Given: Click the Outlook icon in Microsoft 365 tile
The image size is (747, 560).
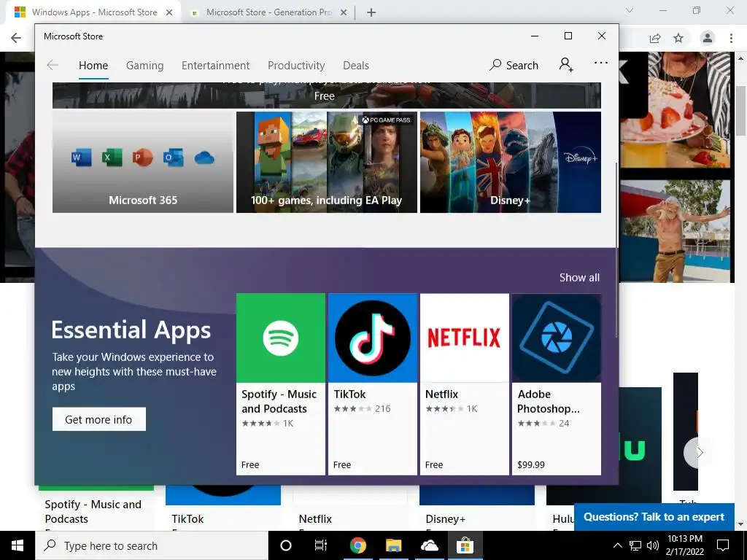Looking at the screenshot, I should pos(174,157).
